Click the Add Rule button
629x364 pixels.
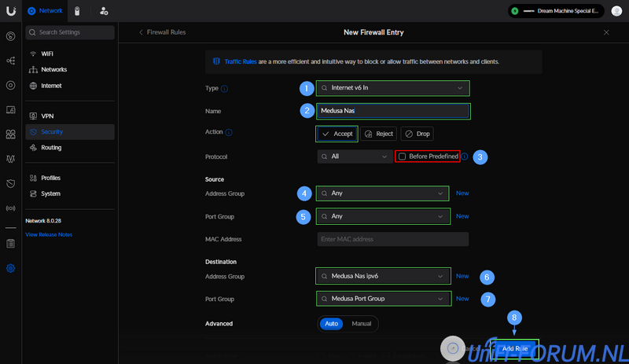(515, 347)
